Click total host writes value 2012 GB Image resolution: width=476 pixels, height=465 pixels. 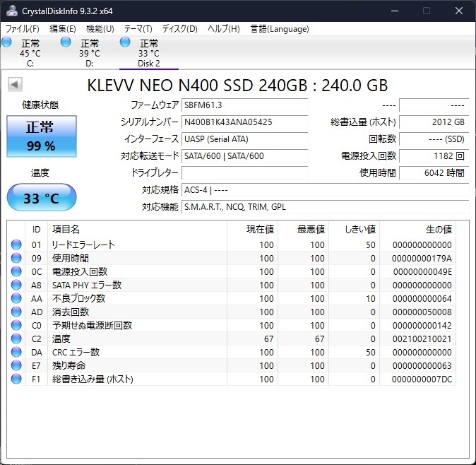click(434, 122)
